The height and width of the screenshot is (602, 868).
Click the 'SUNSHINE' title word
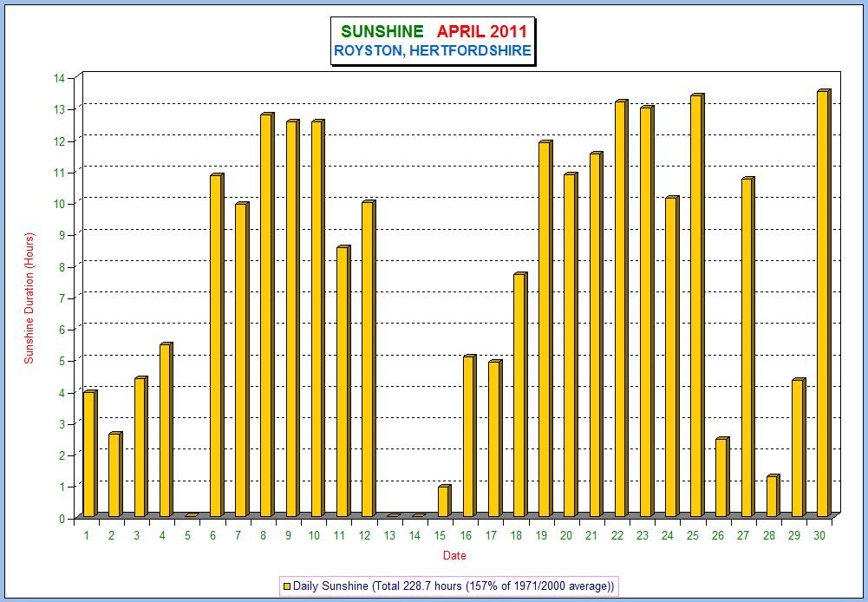(382, 31)
